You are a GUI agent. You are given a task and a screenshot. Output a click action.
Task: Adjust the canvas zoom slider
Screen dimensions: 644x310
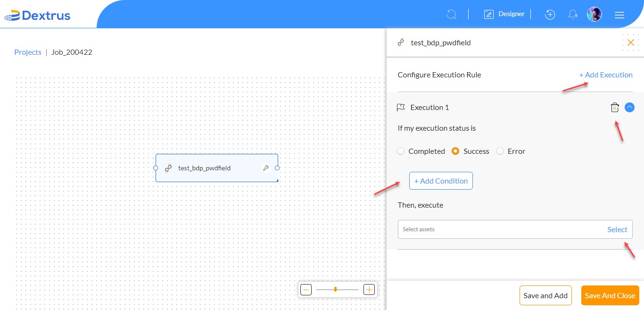[335, 289]
